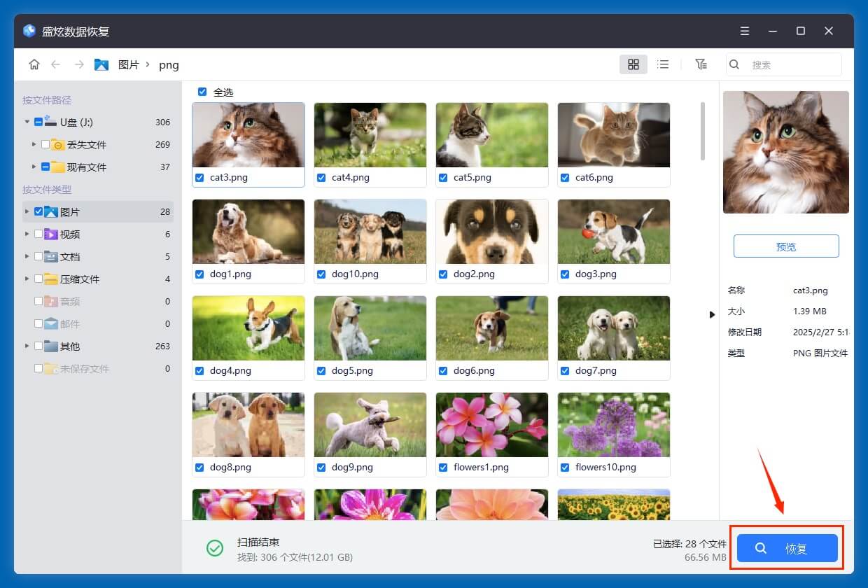Open the hamburger menu in title bar

745,31
